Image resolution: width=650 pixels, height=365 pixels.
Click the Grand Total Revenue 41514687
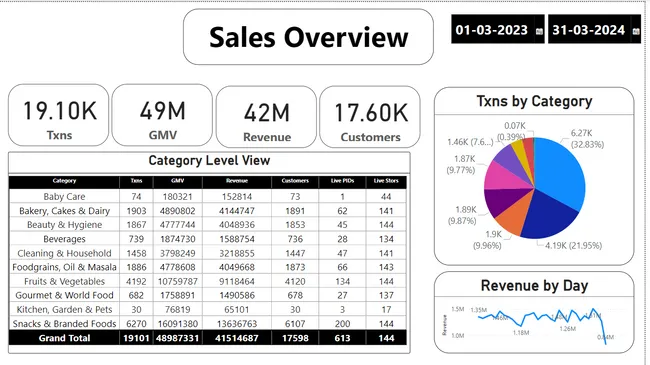[x=237, y=338]
